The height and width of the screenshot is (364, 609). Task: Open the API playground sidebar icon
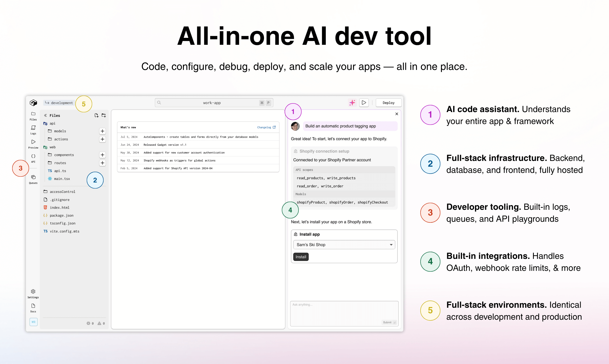[x=33, y=158]
